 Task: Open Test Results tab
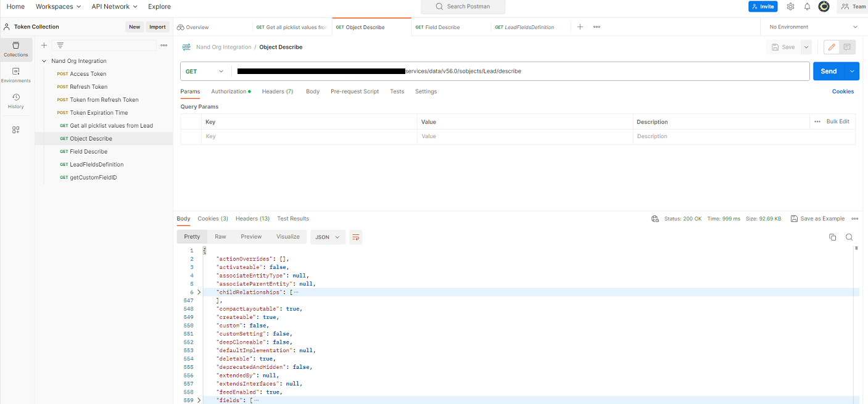[293, 218]
